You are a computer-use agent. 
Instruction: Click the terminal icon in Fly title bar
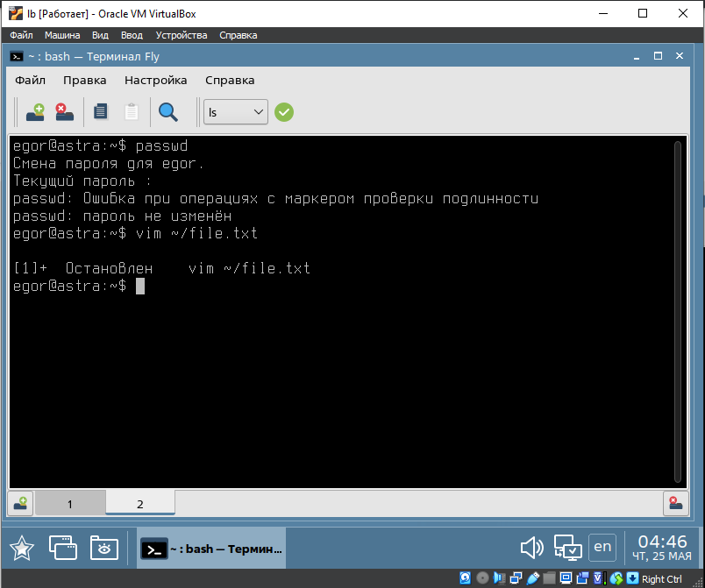17,57
